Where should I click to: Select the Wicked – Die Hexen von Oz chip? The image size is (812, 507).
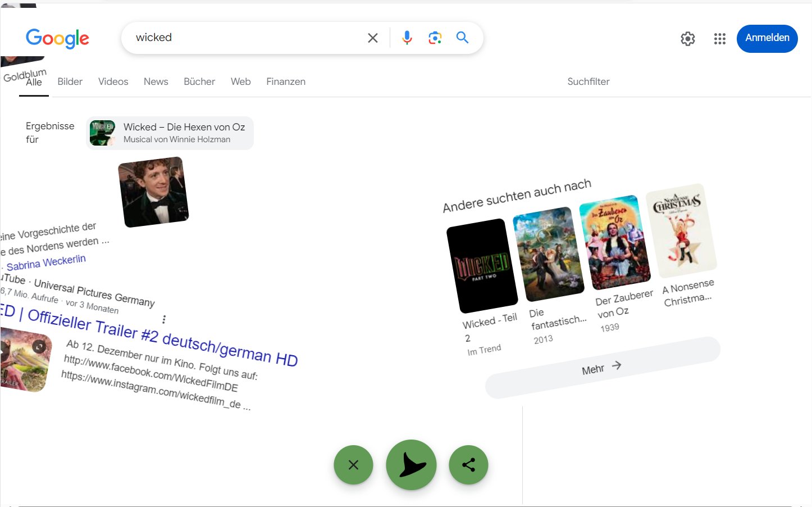click(x=170, y=133)
